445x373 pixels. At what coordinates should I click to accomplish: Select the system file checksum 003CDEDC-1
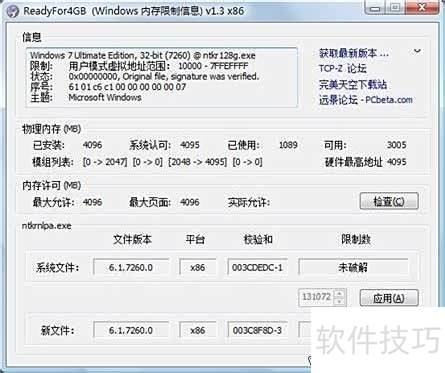click(x=257, y=267)
